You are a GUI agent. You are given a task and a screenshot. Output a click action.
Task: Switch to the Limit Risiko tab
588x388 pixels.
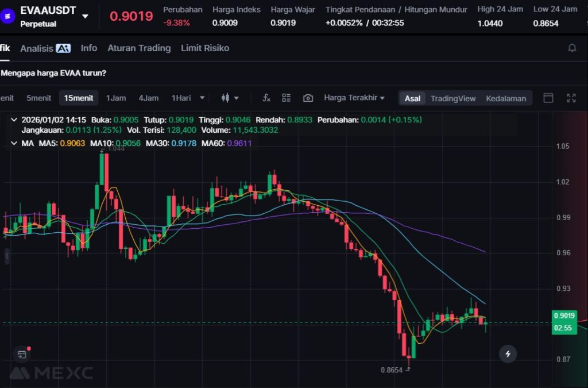click(x=205, y=48)
